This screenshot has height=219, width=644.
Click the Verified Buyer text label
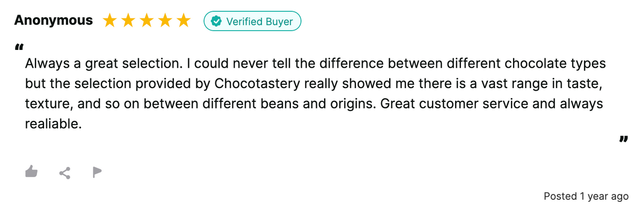tap(260, 21)
